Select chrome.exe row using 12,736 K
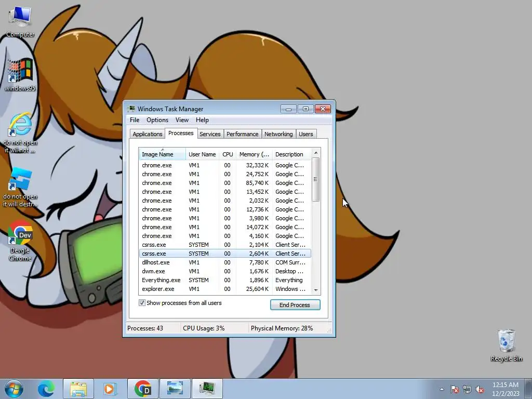The image size is (532, 399). [225, 209]
